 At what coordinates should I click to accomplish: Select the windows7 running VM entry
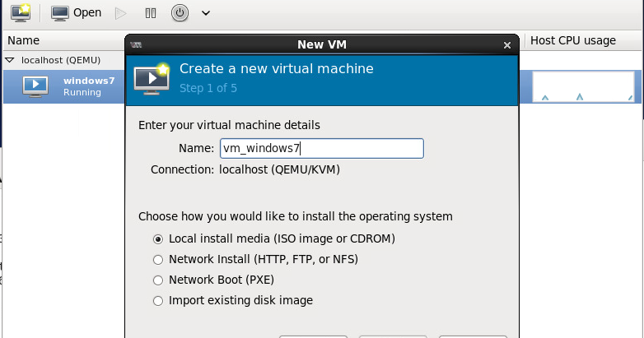click(64, 86)
